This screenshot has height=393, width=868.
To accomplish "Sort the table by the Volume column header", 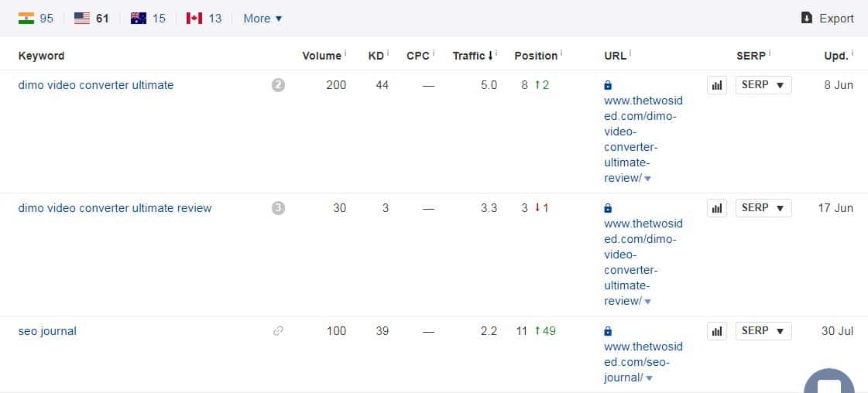I will (321, 56).
